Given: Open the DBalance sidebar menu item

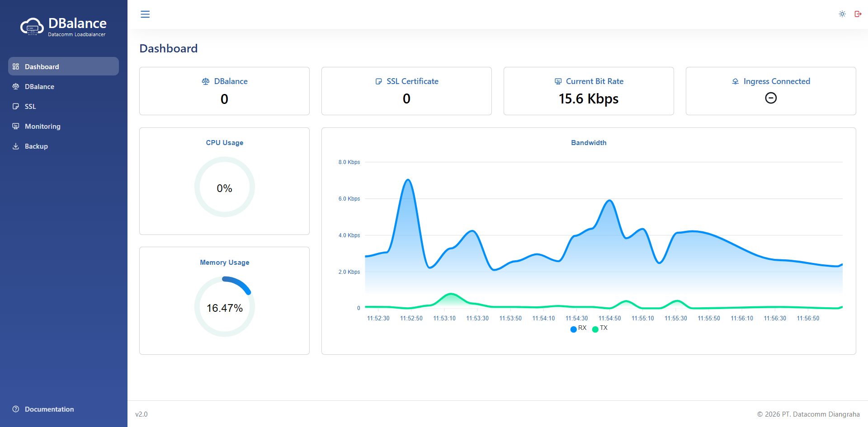Looking at the screenshot, I should tap(39, 86).
